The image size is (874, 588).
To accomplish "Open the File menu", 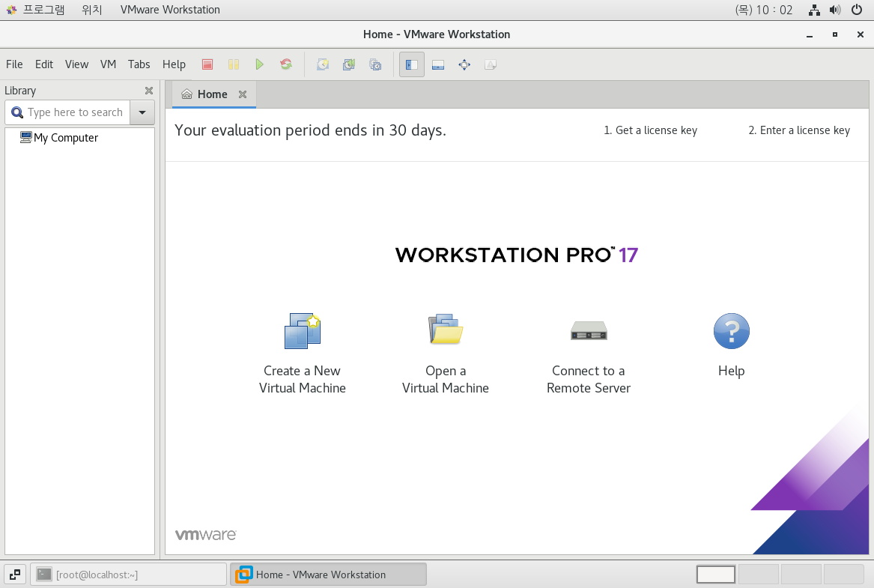I will coord(14,64).
